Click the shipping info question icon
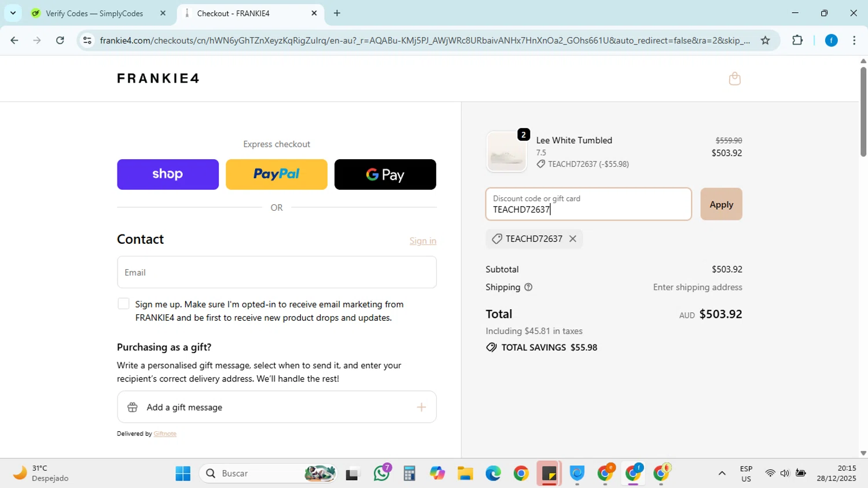Screen dimensions: 868x488 (528, 287)
